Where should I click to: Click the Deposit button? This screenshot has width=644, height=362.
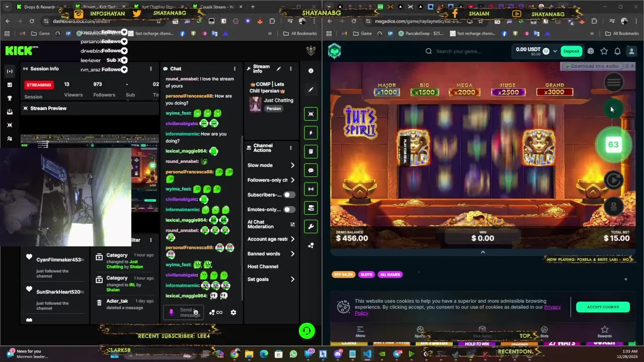click(571, 51)
